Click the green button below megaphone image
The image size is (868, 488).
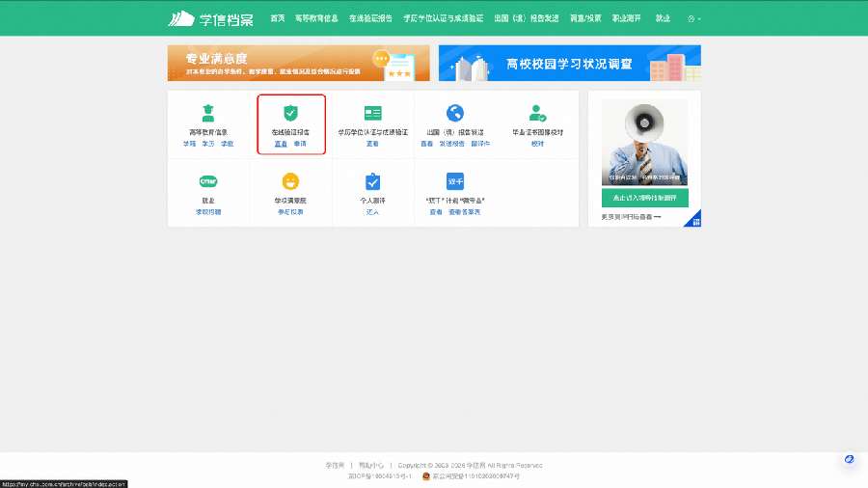(645, 198)
